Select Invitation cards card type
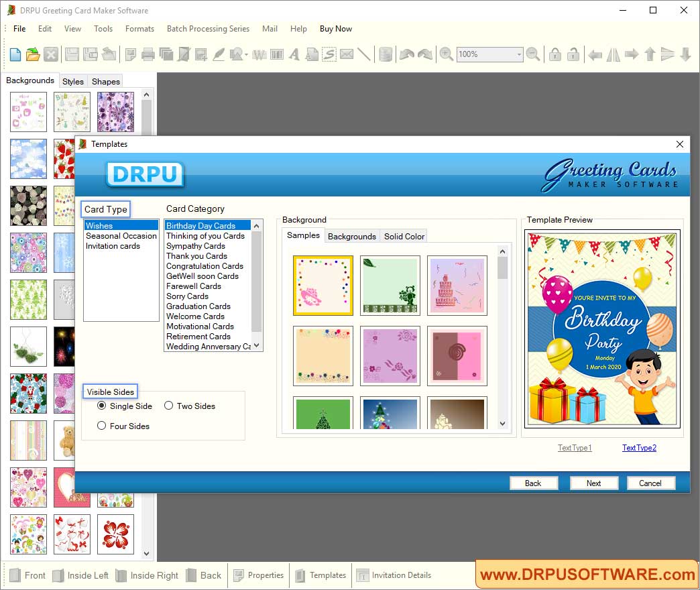Screen dimensions: 700x590 click(x=113, y=246)
